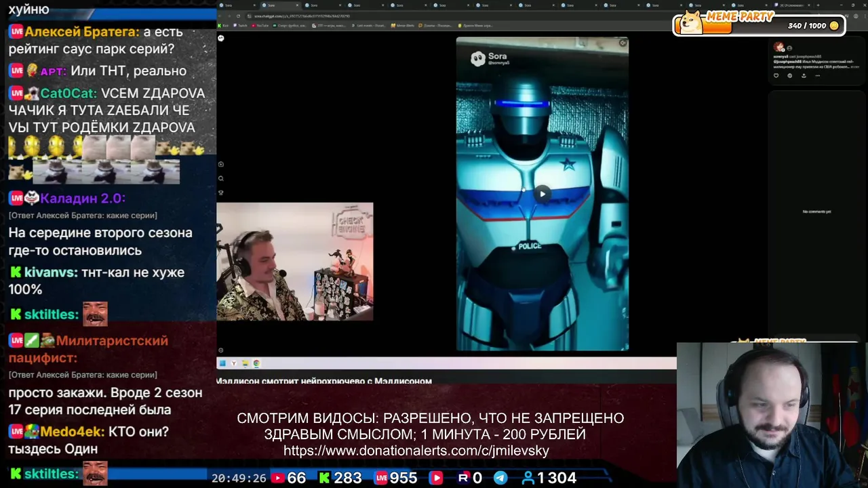Screen dimensions: 868x488
Task: Click the Telegram icon in the status bar
Action: [500, 478]
